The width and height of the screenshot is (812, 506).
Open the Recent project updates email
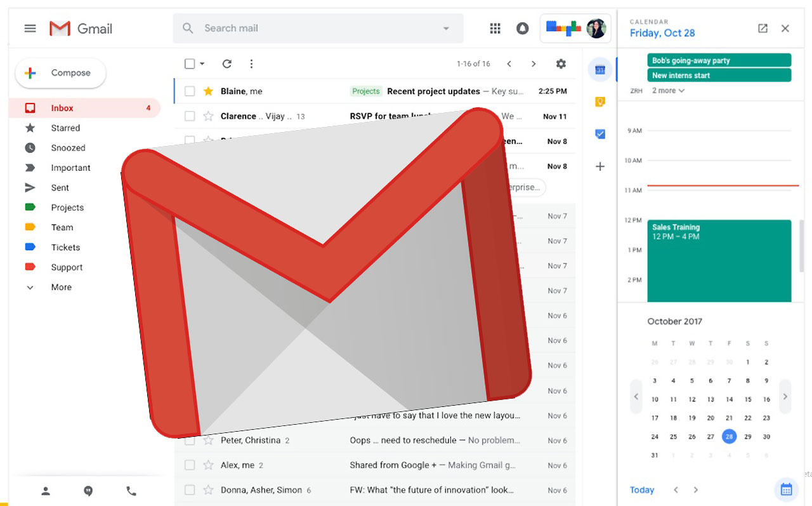[374, 91]
